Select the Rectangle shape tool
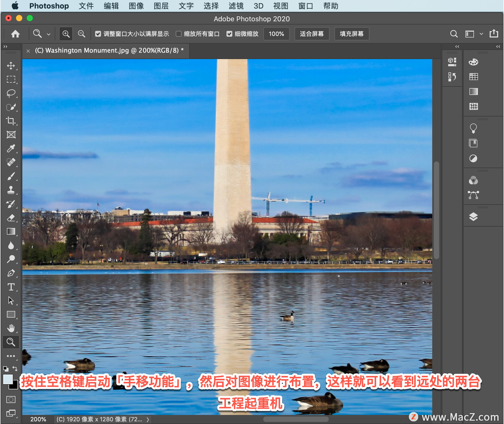This screenshot has width=504, height=424. coord(11,314)
